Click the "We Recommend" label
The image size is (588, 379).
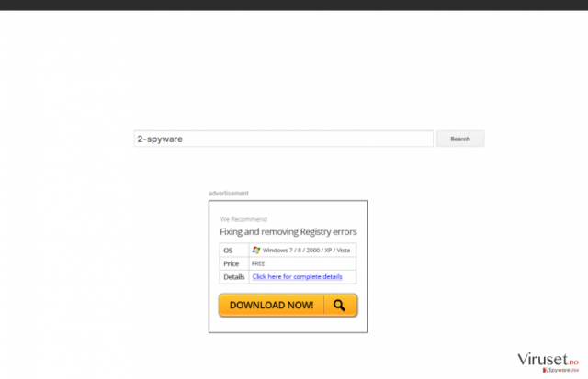pyautogui.click(x=243, y=219)
